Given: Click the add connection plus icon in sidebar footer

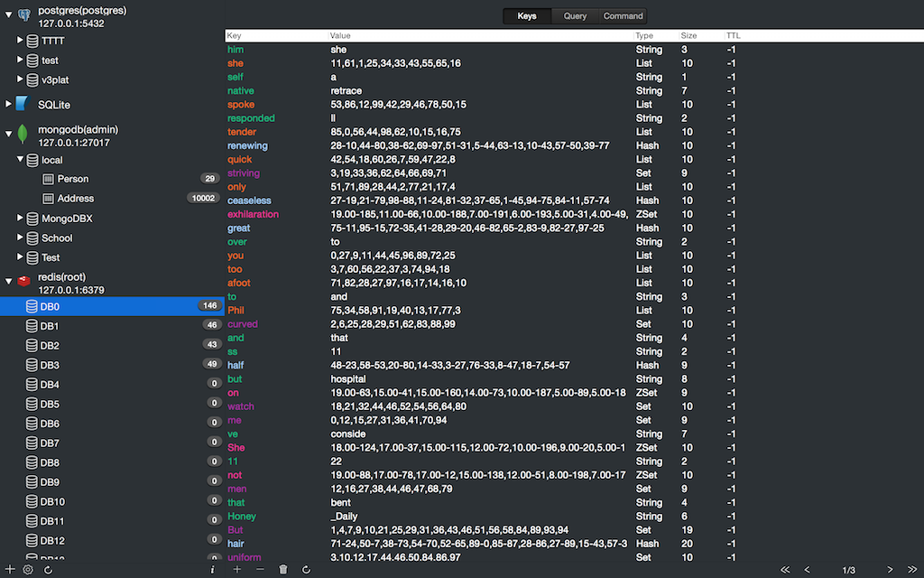Looking at the screenshot, I should [10, 570].
